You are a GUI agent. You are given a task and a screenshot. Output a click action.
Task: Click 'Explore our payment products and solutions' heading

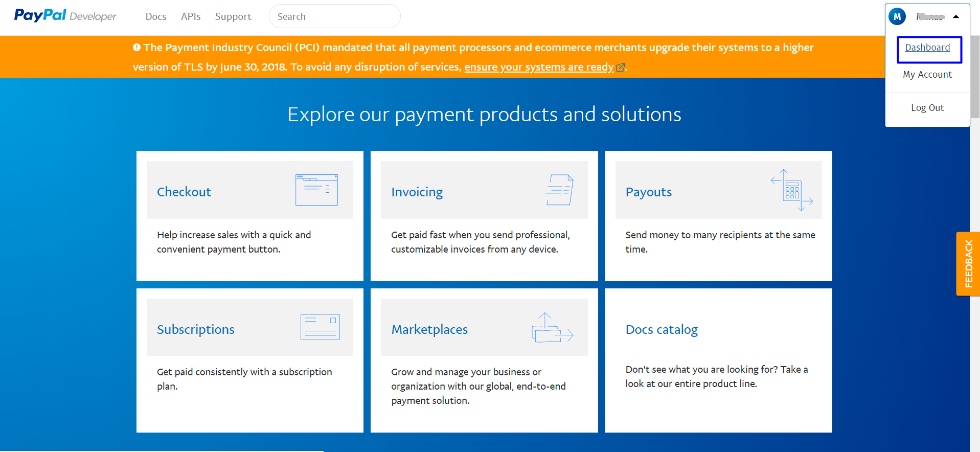[x=484, y=115]
